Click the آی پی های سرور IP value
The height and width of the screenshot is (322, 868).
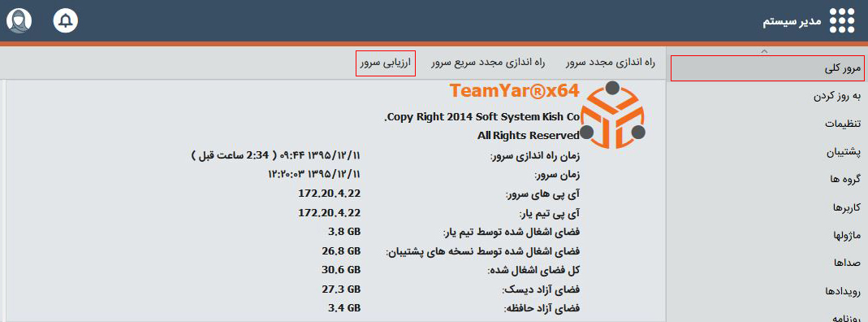tap(330, 194)
